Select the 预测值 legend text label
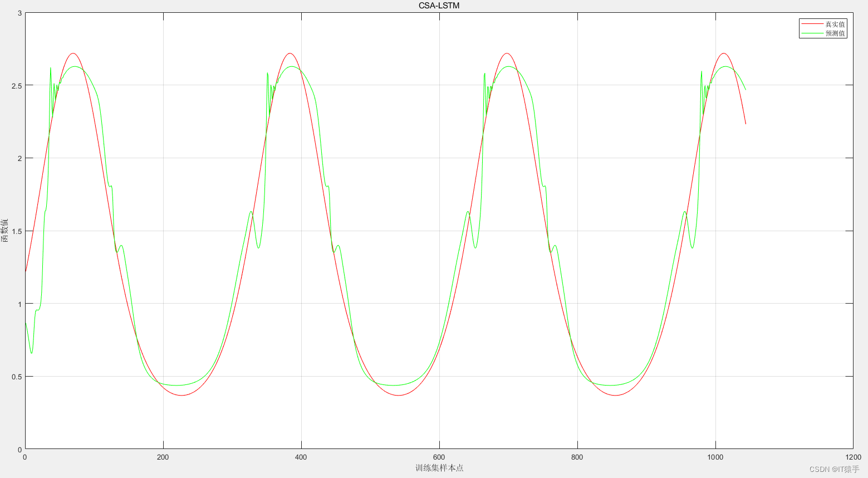 (835, 33)
